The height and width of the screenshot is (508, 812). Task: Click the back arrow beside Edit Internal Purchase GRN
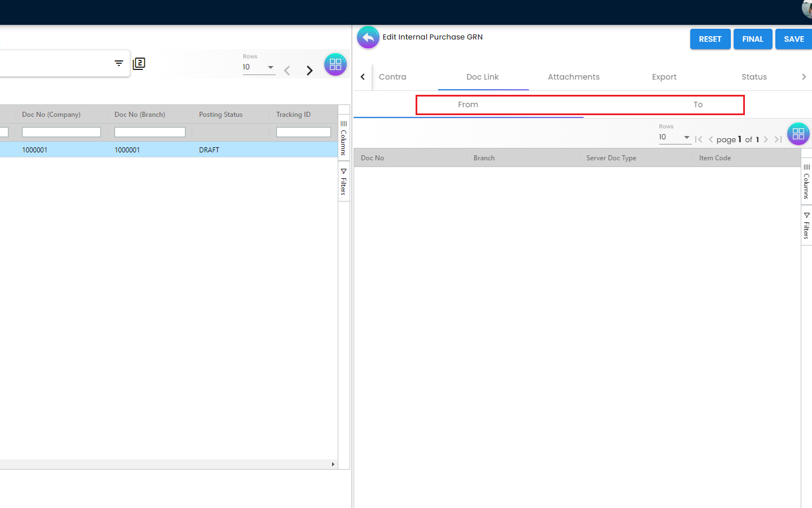368,38
